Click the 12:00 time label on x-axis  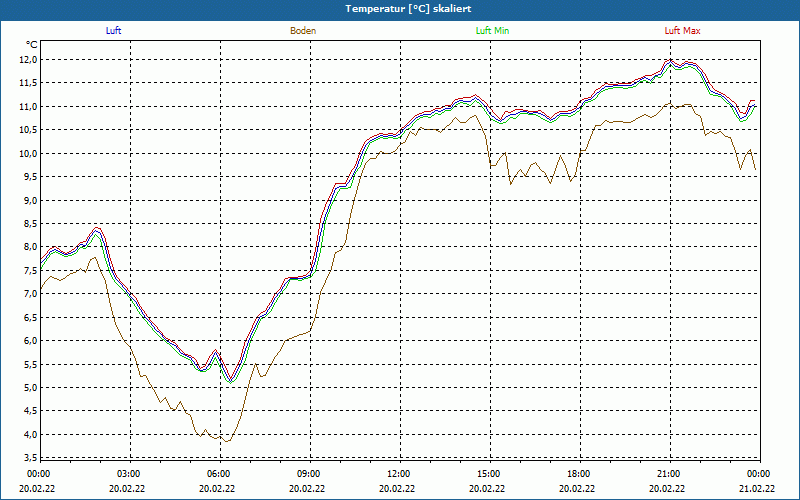tap(398, 474)
